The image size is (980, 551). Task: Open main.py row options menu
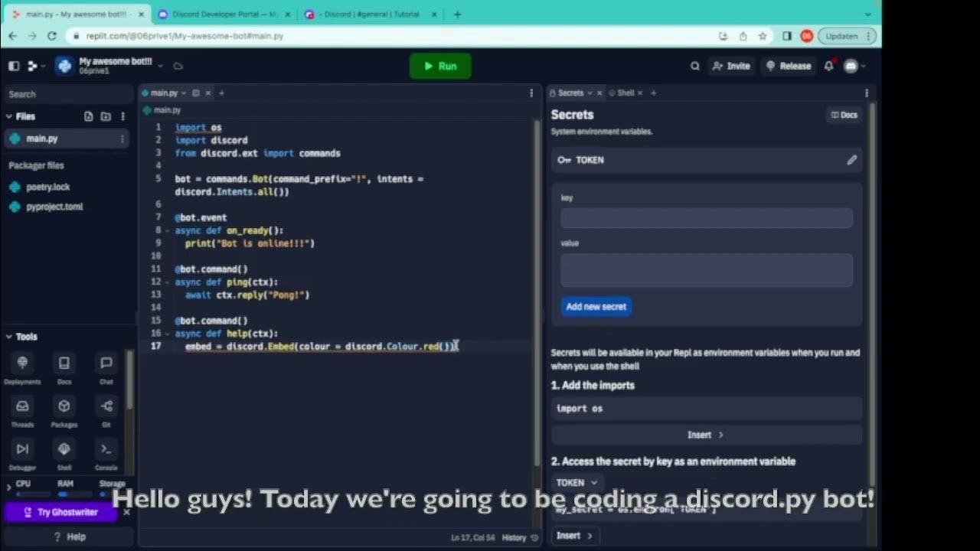[122, 139]
